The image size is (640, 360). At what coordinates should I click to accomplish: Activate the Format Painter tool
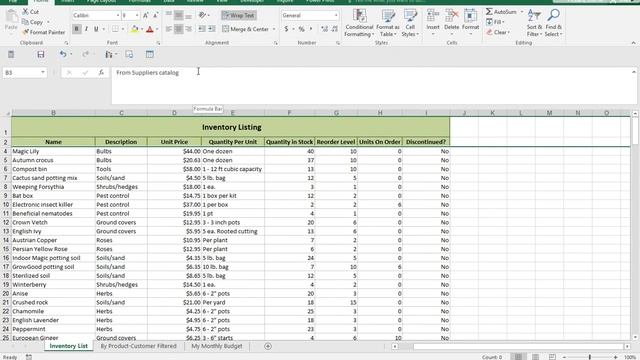coord(44,32)
